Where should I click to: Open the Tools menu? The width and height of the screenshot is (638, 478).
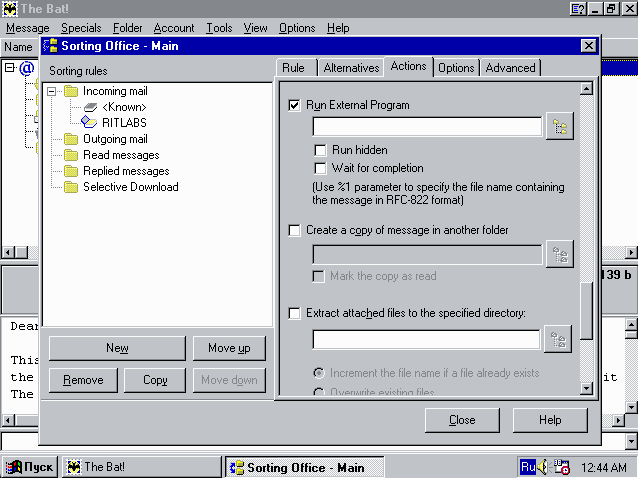(x=219, y=28)
